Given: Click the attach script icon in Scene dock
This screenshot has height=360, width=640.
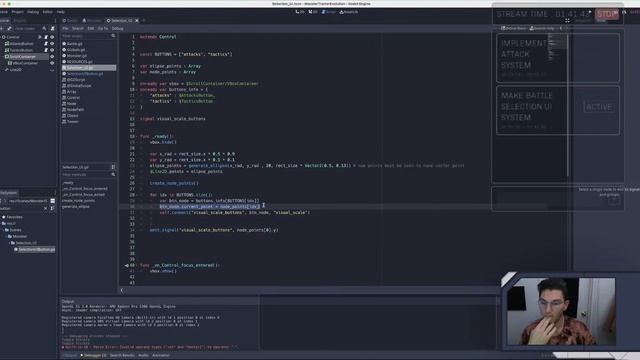Looking at the screenshot, I should point(52,29).
